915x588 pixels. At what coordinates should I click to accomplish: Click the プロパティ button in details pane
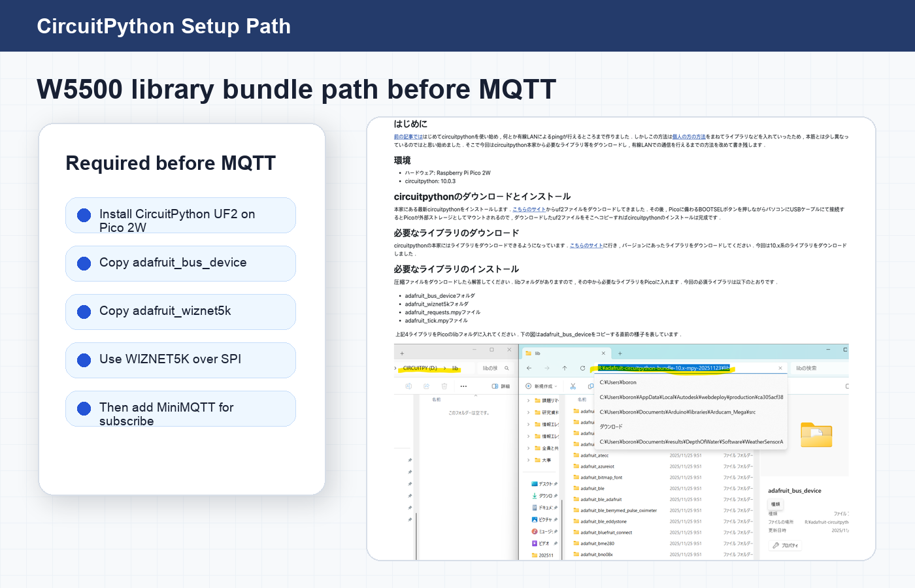point(786,546)
